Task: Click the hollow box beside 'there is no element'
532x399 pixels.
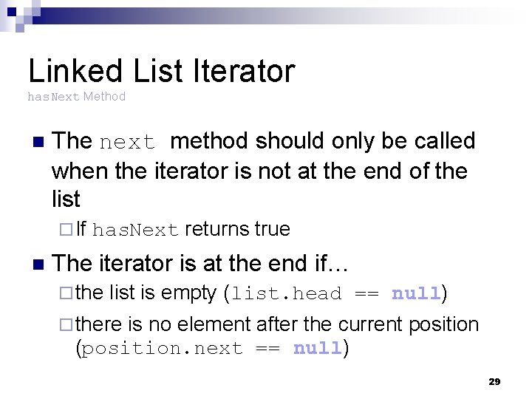Action: tap(66, 324)
